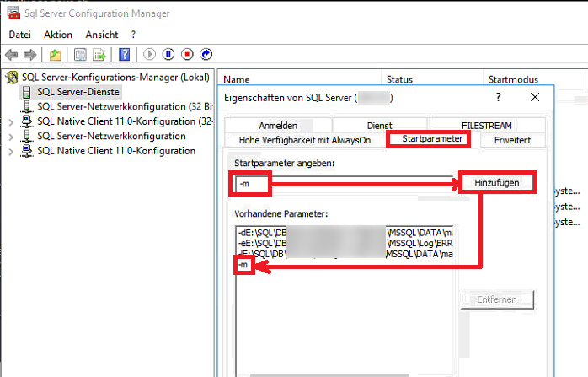588x377 pixels.
Task: Expand the SQL Server-Netzwerkkonfiguration node
Action: click(10, 137)
